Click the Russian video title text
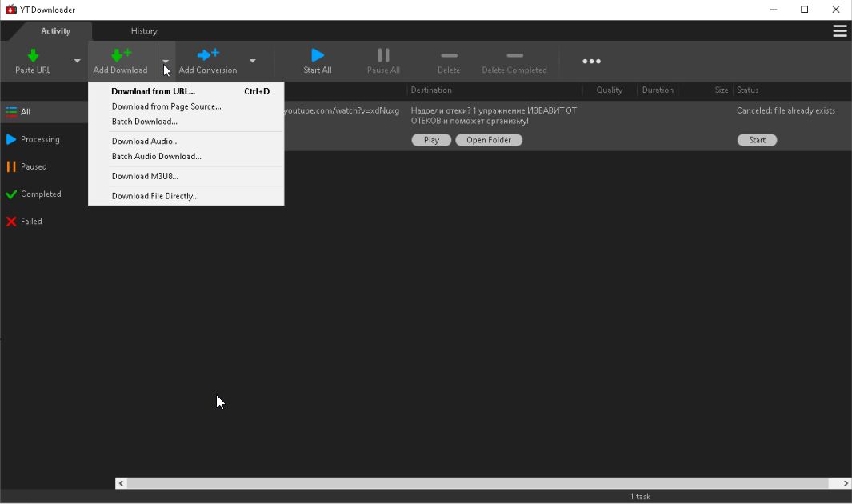Screen dimensions: 852x504 (x=494, y=116)
